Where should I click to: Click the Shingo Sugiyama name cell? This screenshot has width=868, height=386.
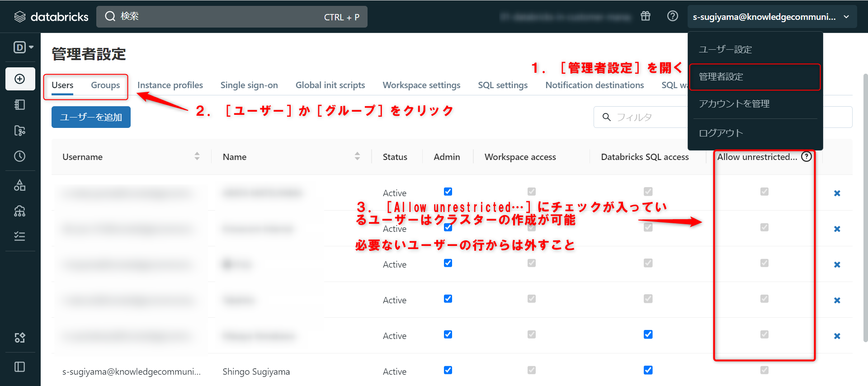[x=256, y=372]
